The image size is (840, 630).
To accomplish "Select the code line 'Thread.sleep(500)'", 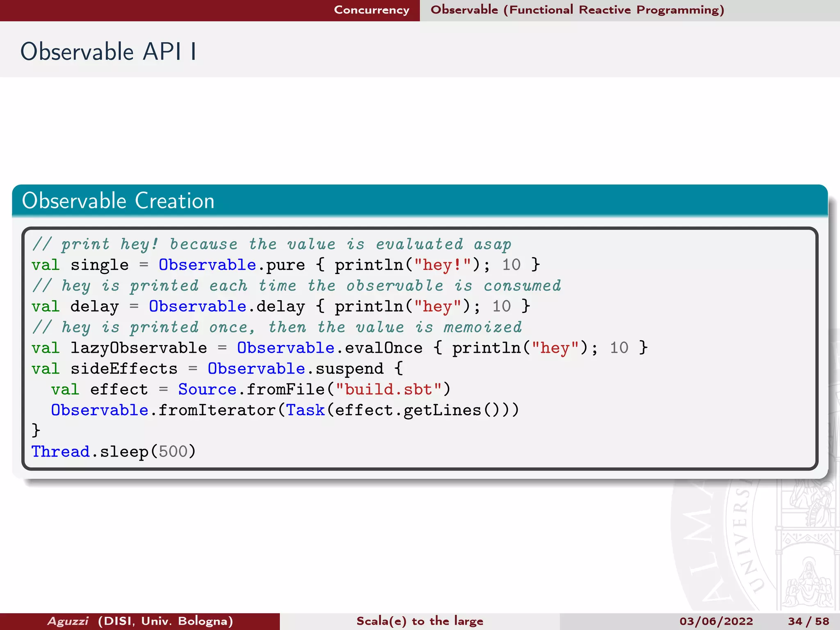I will pyautogui.click(x=114, y=452).
